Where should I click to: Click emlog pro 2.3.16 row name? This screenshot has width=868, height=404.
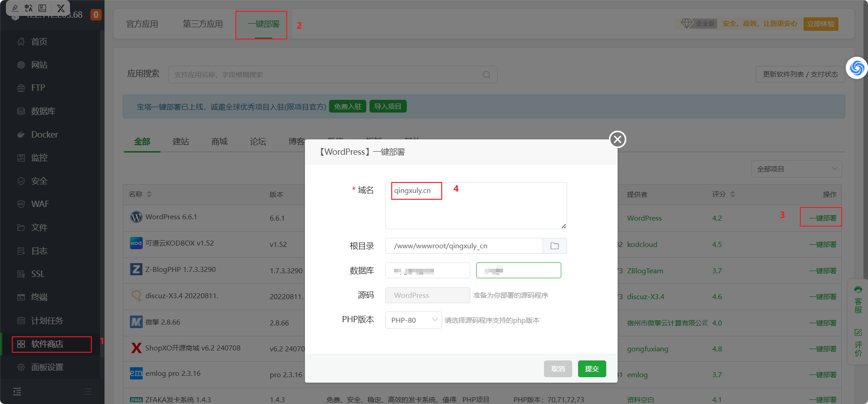pos(173,374)
